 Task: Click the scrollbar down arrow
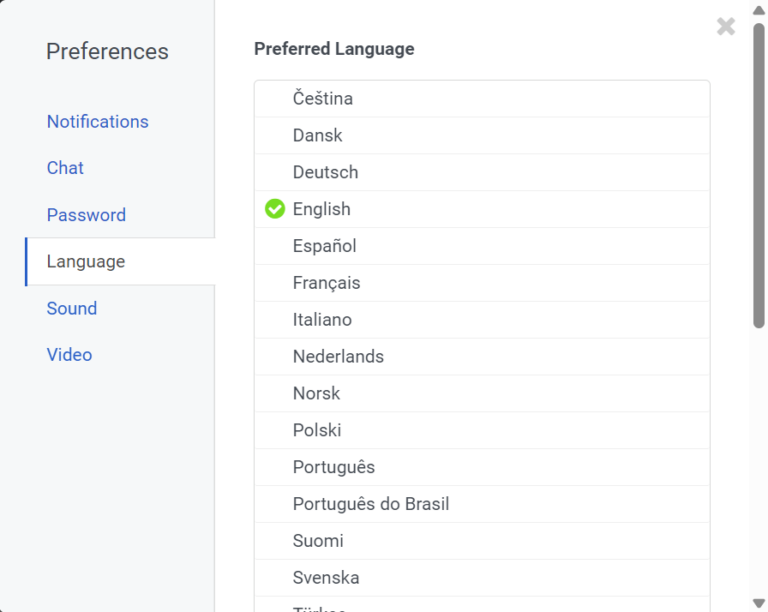(759, 603)
